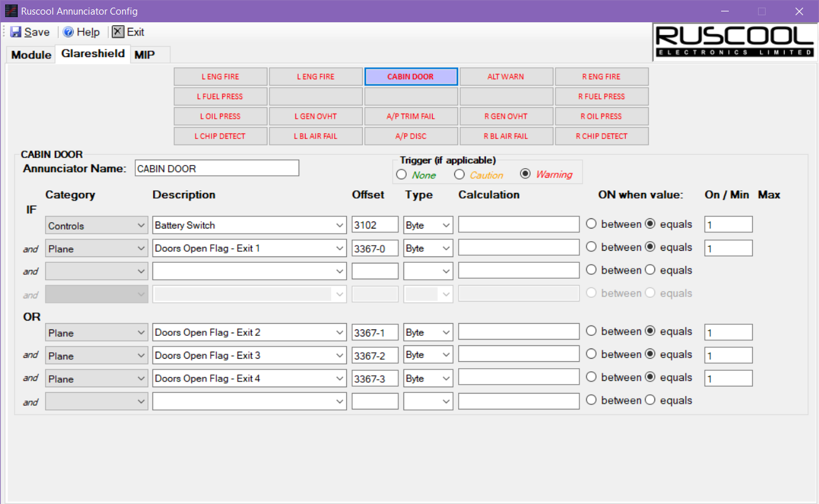Select the R ENG FIRE annunciator button
The width and height of the screenshot is (819, 504).
[602, 77]
